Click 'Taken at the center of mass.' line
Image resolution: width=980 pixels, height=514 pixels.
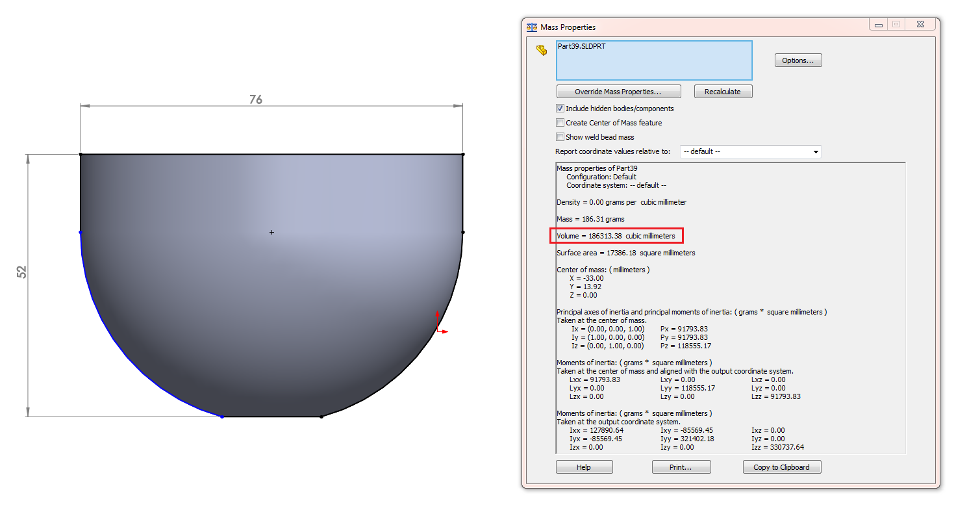tap(601, 320)
